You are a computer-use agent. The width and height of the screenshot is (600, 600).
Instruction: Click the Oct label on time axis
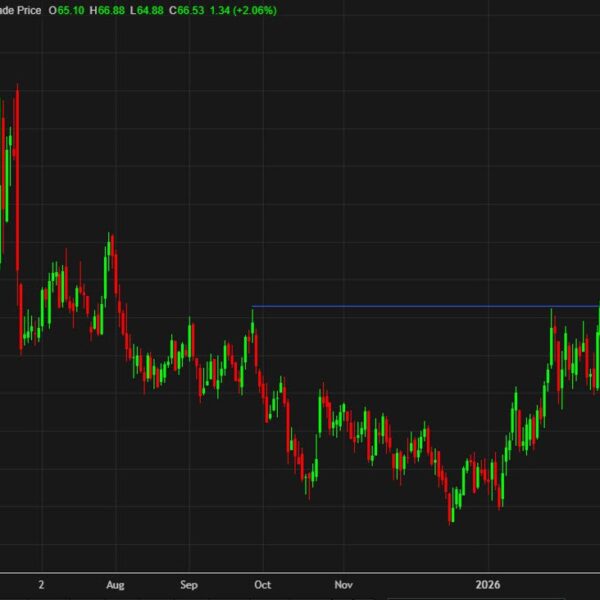[x=262, y=585]
